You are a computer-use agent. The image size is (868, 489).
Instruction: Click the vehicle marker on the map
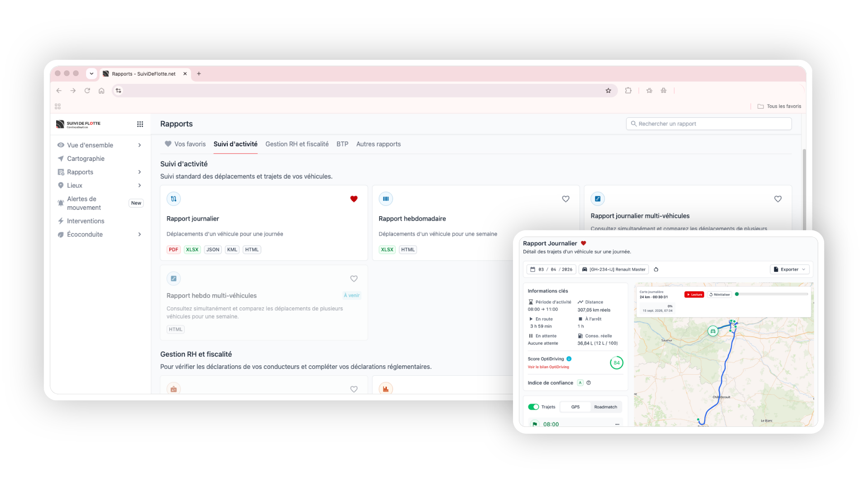tap(713, 331)
